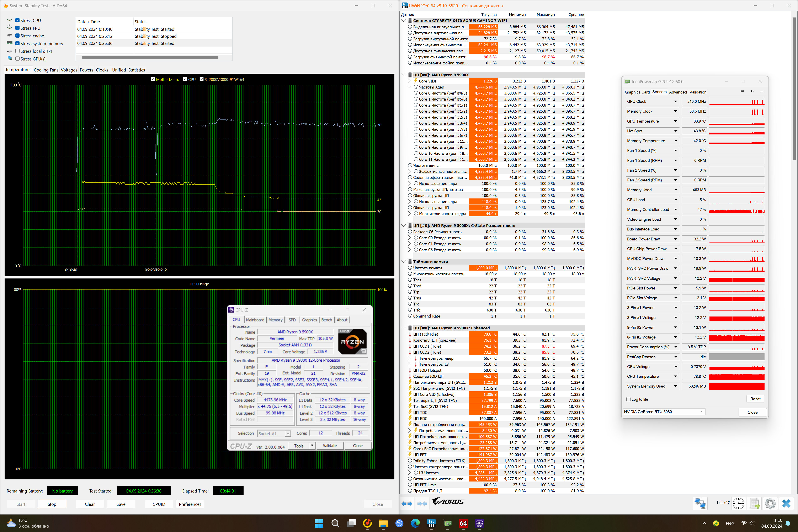Screen dimensions: 798x532
Task: Open GPU Temperature sensor dropdown
Action: click(x=675, y=121)
